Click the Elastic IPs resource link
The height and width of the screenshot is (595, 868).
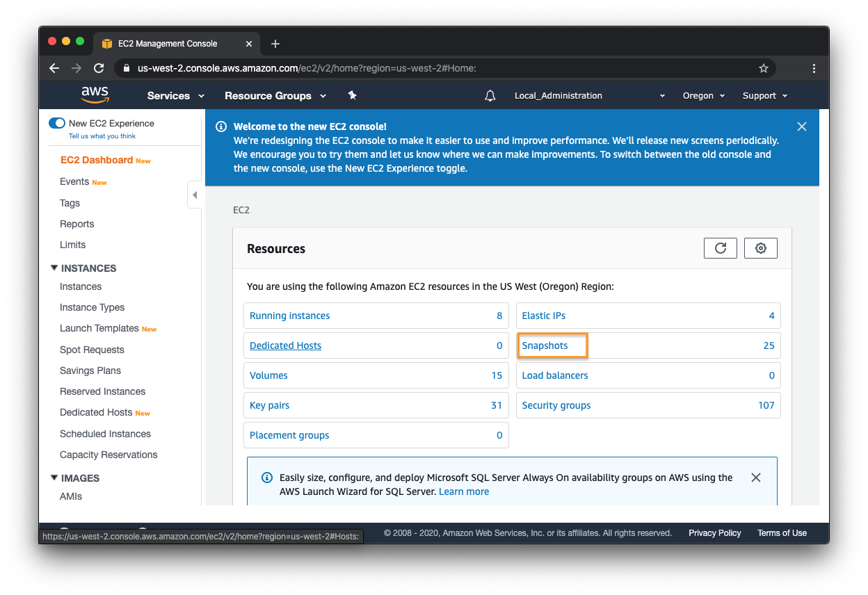point(544,316)
